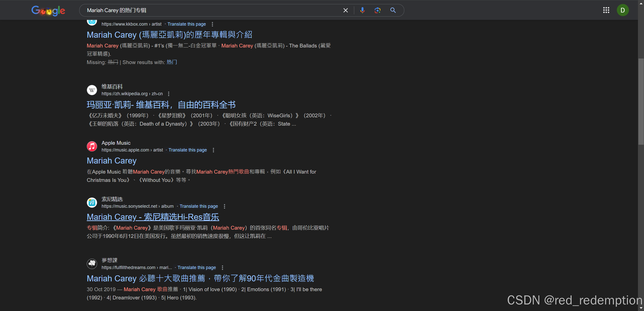Screen dimensions: 644x311
Task: Translate the Apple Music page
Action: [x=187, y=150]
